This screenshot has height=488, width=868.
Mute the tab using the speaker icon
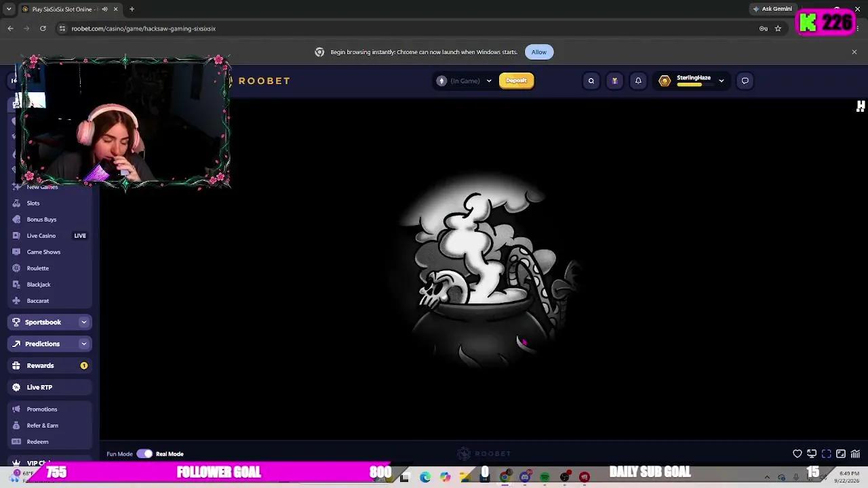[104, 9]
